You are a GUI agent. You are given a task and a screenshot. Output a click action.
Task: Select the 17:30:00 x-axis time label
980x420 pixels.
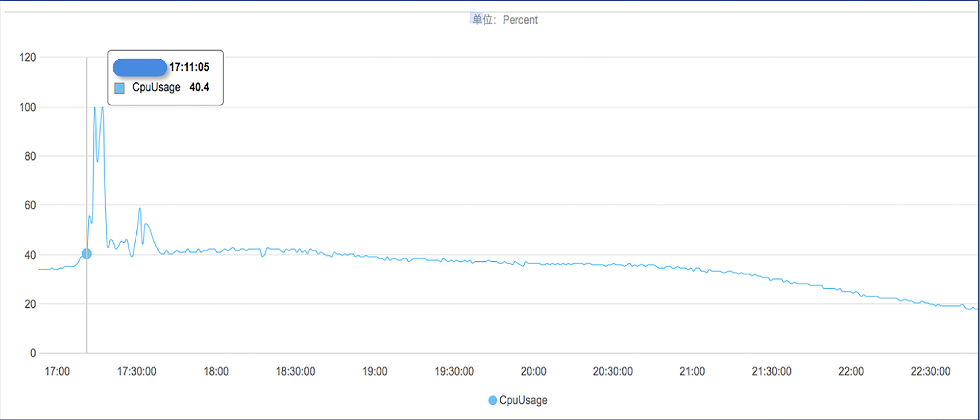point(137,371)
